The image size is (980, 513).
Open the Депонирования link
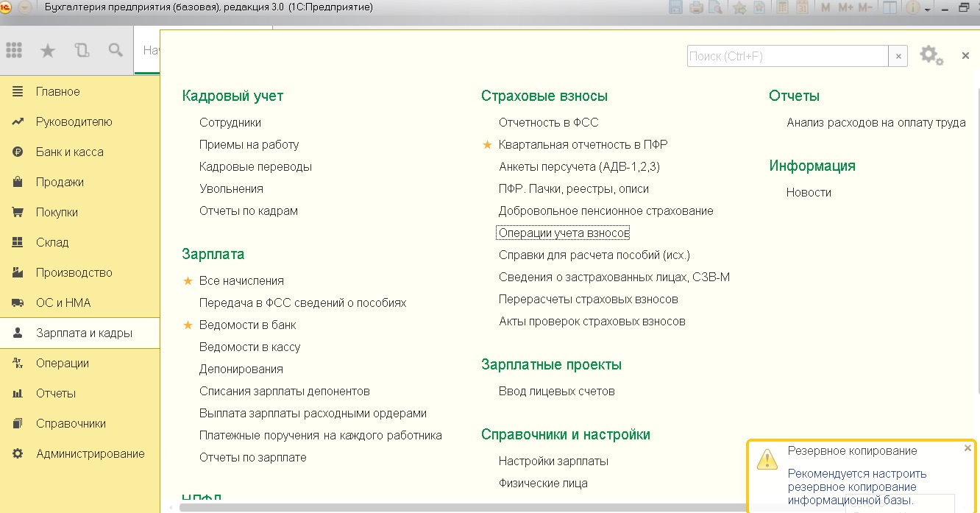(x=241, y=369)
